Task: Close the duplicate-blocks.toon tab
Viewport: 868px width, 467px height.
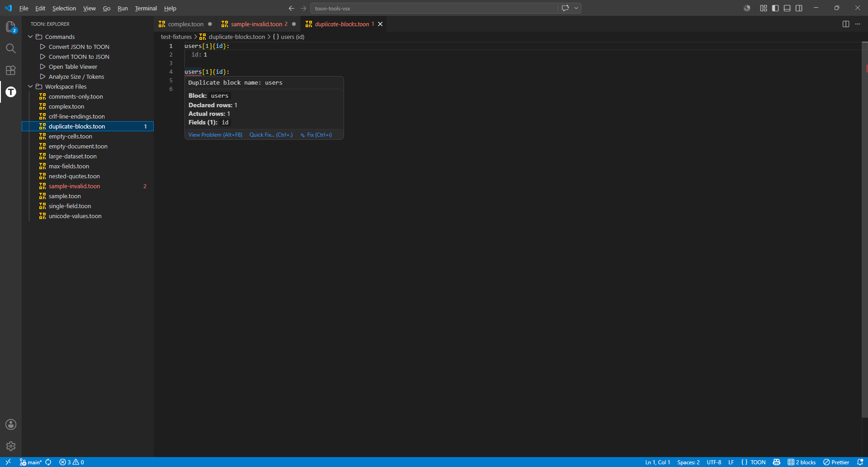Action: [x=380, y=24]
